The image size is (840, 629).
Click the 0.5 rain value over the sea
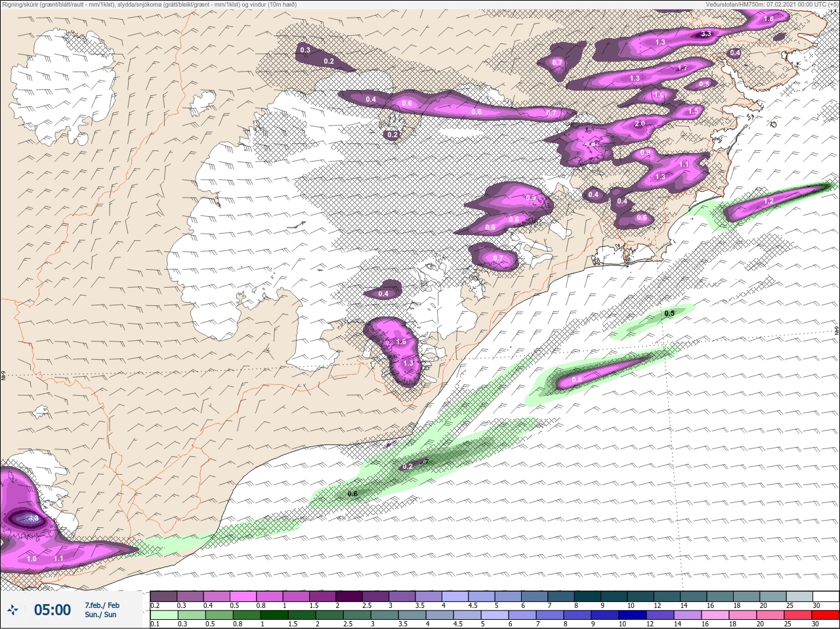(x=669, y=313)
